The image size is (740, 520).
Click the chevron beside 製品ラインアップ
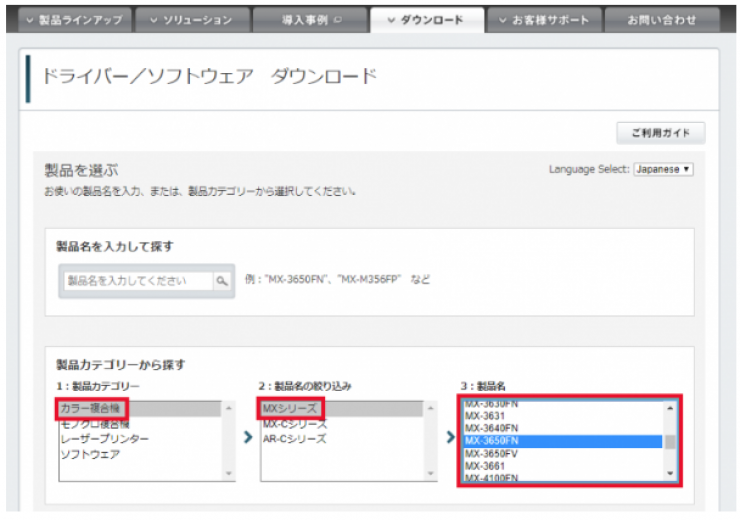30,20
